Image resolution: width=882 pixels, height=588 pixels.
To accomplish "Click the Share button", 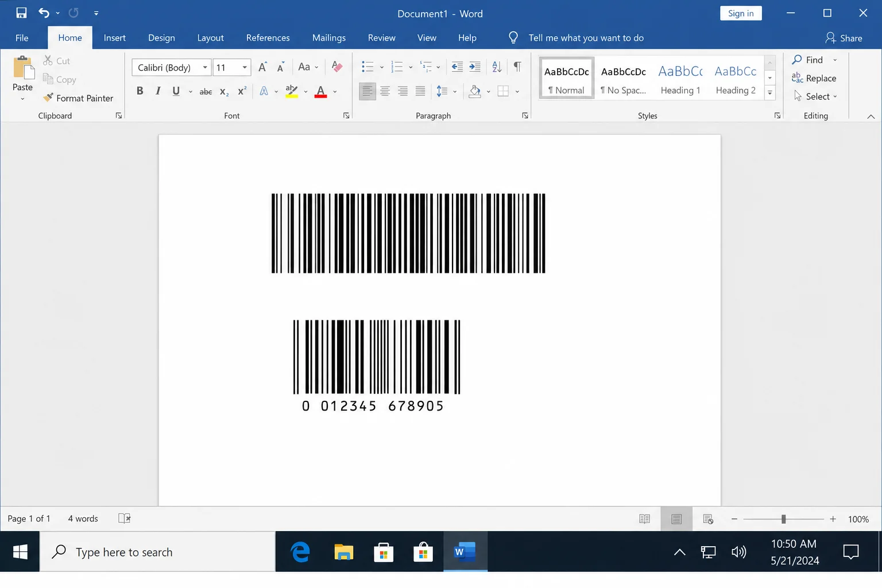I will coord(844,38).
